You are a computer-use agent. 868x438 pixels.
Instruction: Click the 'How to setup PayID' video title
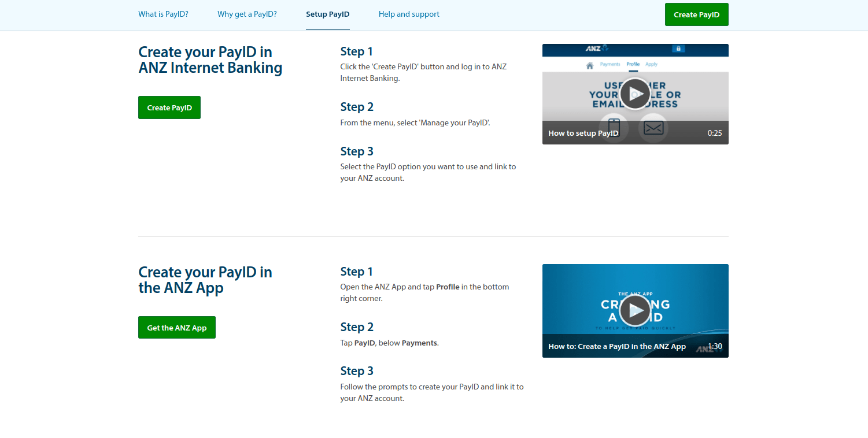pyautogui.click(x=583, y=133)
